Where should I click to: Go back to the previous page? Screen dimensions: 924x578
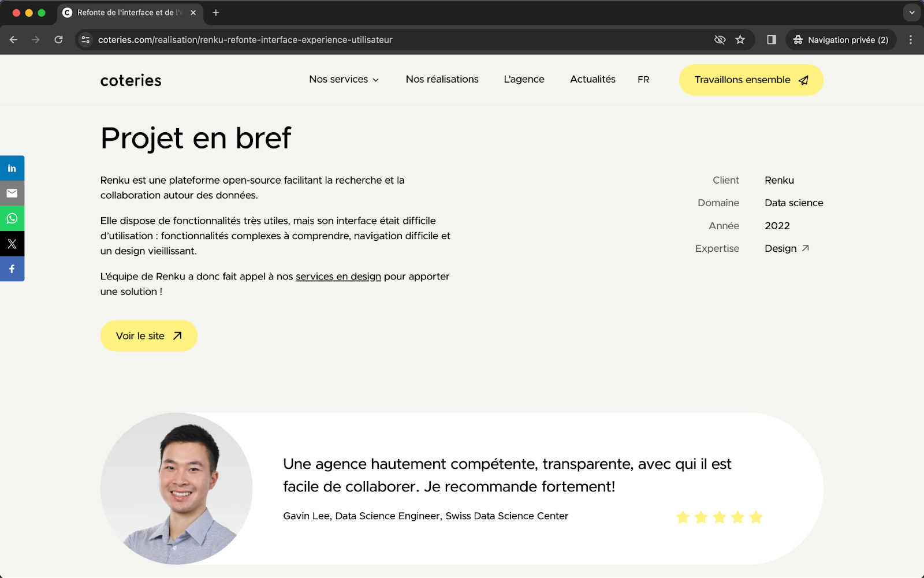13,40
